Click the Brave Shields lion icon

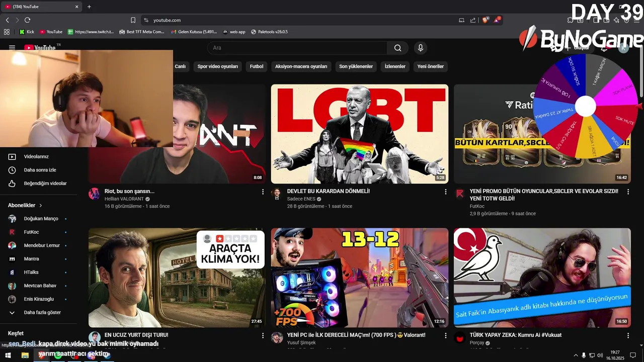coord(485,20)
